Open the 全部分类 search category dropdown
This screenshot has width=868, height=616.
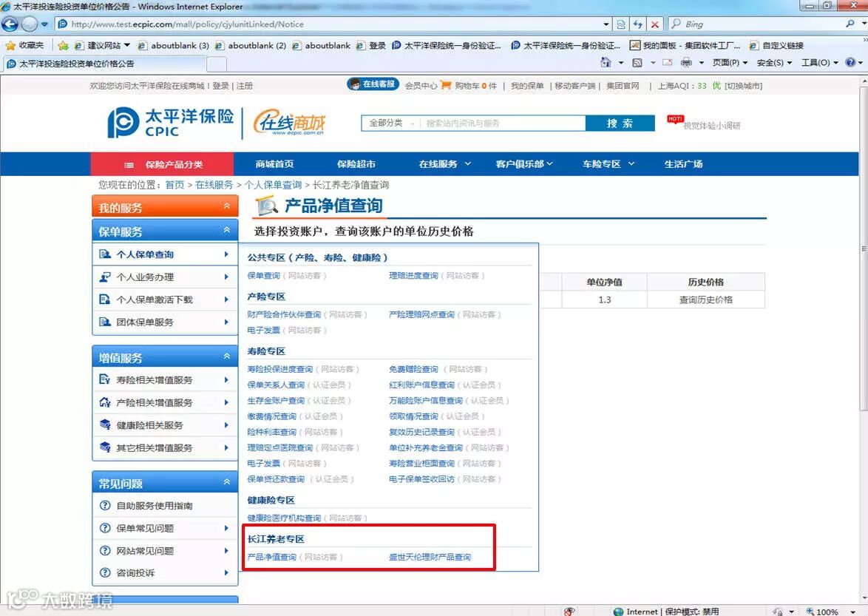coord(391,123)
